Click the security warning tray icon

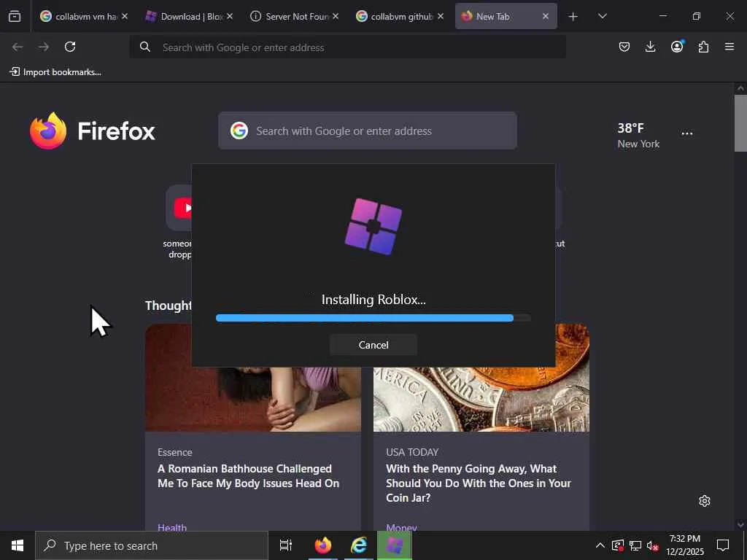click(618, 545)
